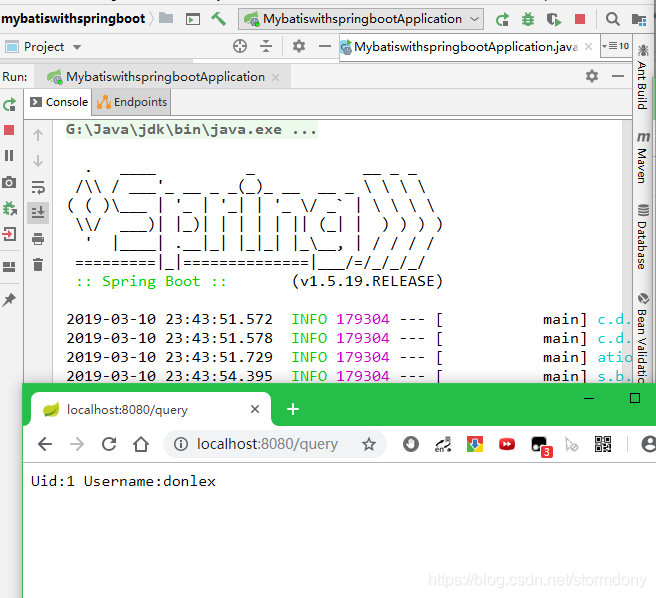This screenshot has height=598, width=656.
Task: Click the red Stop icon in the top toolbar
Action: click(x=580, y=19)
